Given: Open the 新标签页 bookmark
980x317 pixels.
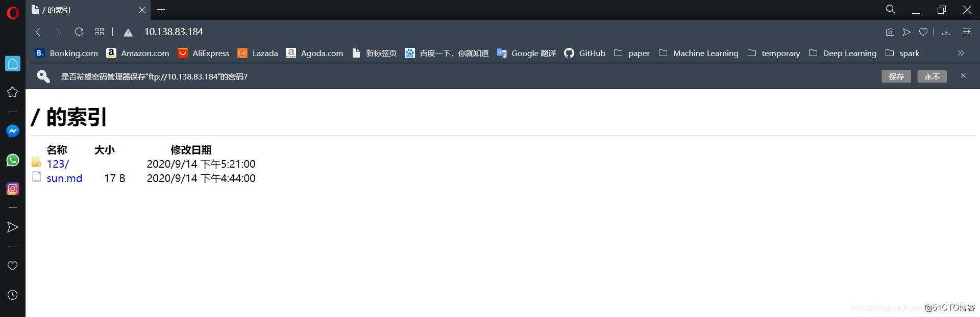Looking at the screenshot, I should (x=374, y=53).
